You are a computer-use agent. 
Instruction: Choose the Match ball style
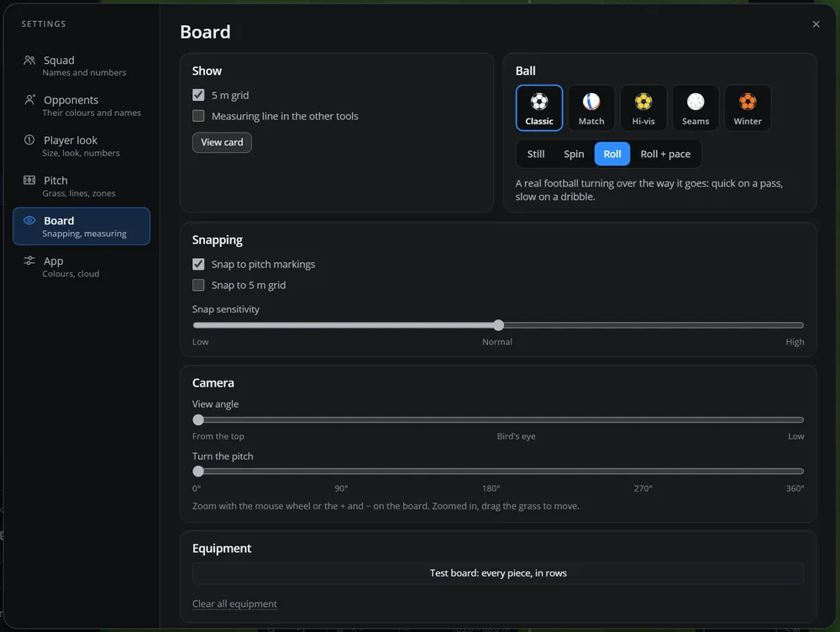591,108
